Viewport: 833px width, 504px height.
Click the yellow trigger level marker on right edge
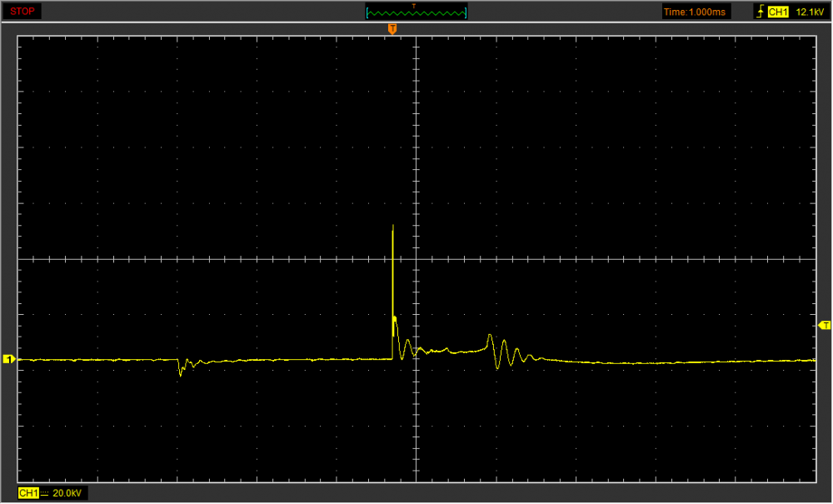tap(825, 325)
